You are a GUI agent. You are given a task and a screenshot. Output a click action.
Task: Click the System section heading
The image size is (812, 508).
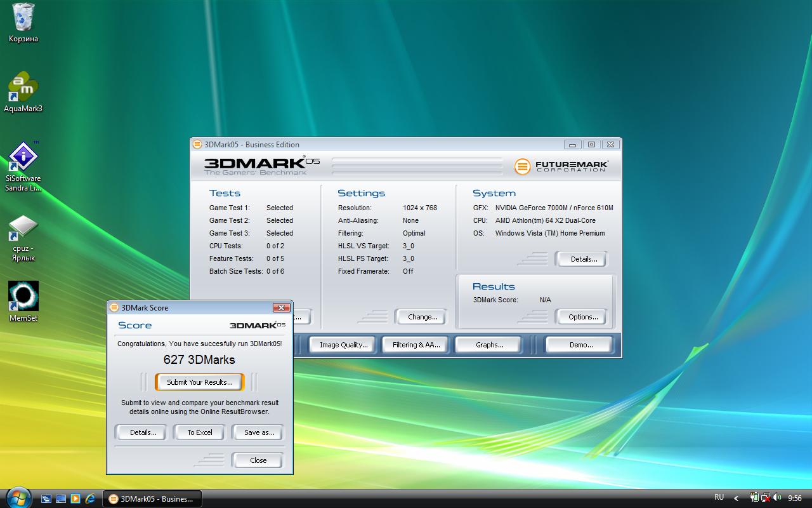(x=494, y=193)
